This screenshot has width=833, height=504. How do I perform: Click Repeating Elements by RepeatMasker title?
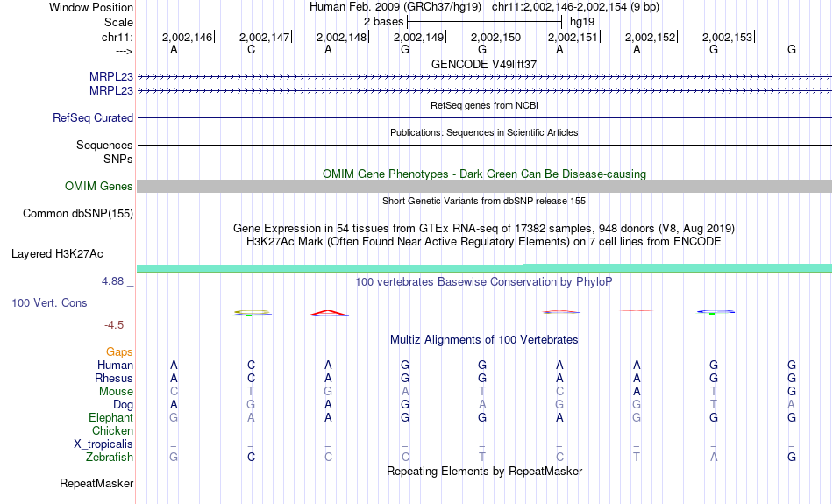tap(485, 472)
